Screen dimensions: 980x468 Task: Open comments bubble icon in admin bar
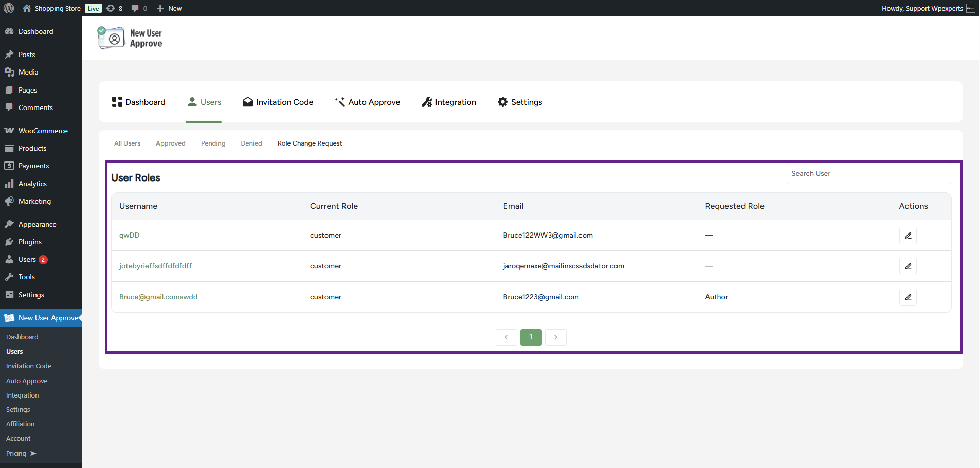[x=139, y=8]
